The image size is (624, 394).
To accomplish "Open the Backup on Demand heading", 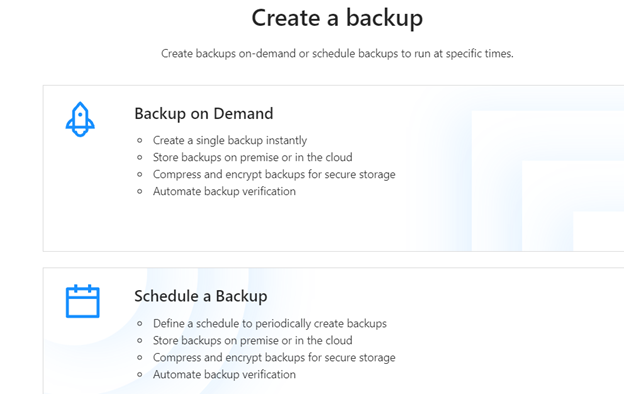I will pos(204,114).
